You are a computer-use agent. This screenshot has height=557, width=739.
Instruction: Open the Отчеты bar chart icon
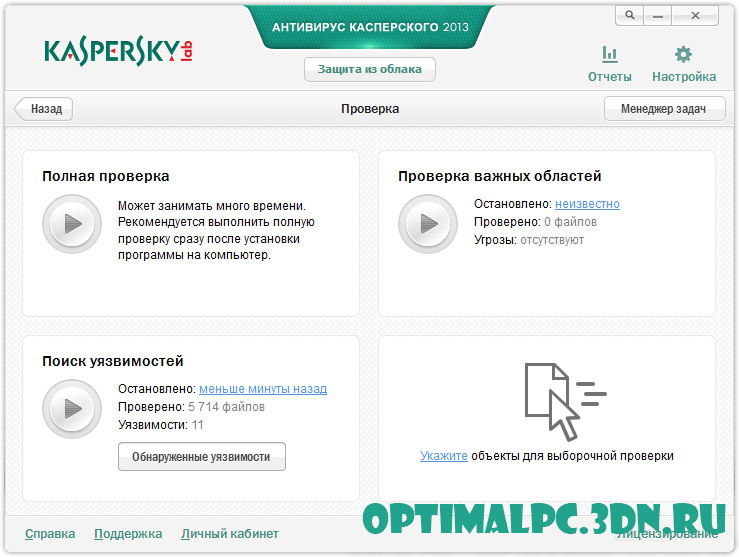(609, 54)
